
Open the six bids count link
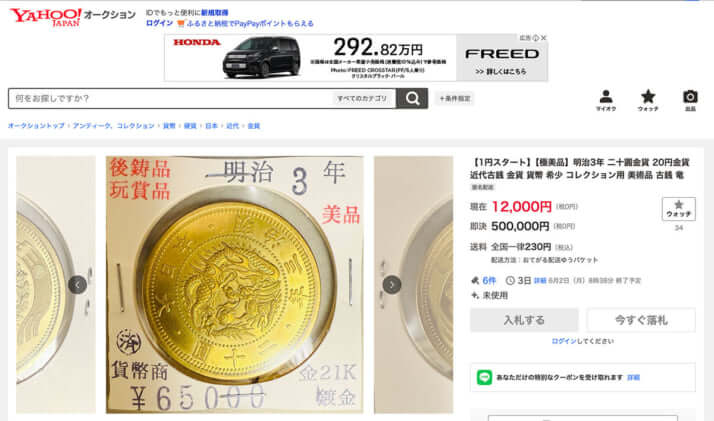tap(489, 280)
